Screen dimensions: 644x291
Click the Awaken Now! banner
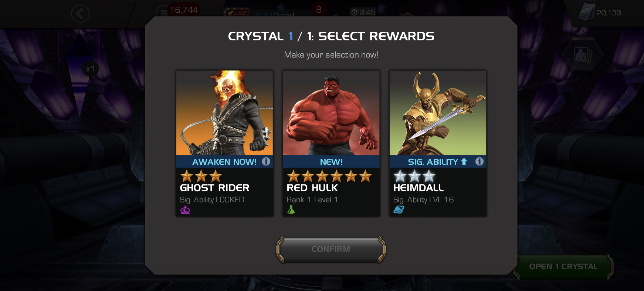pyautogui.click(x=225, y=162)
